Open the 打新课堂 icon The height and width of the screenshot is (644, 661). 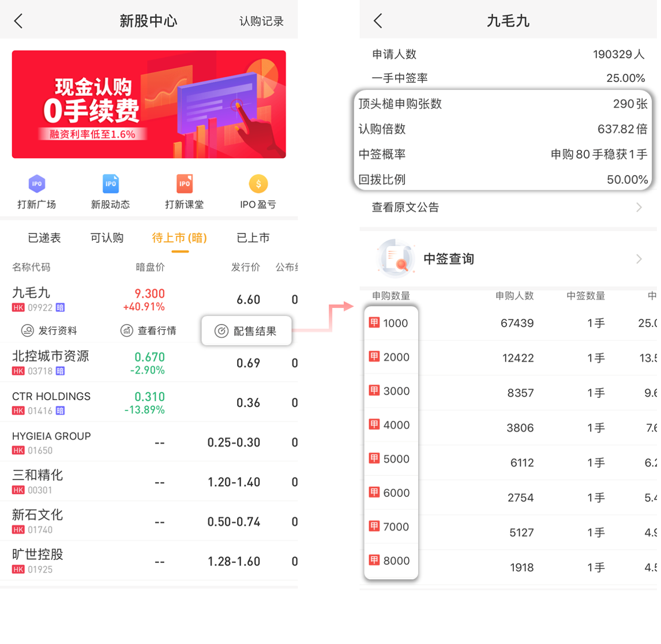[184, 184]
